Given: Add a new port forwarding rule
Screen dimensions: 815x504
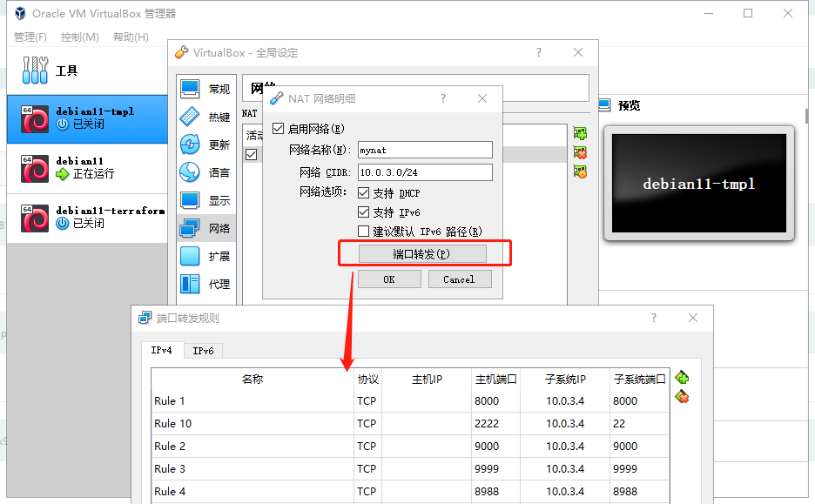Looking at the screenshot, I should pyautogui.click(x=682, y=378).
